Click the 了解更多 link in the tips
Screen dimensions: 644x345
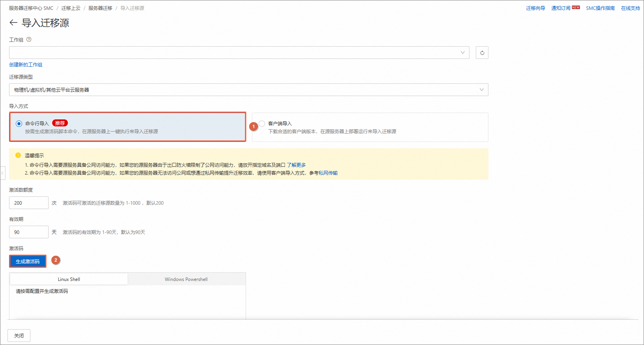click(296, 165)
